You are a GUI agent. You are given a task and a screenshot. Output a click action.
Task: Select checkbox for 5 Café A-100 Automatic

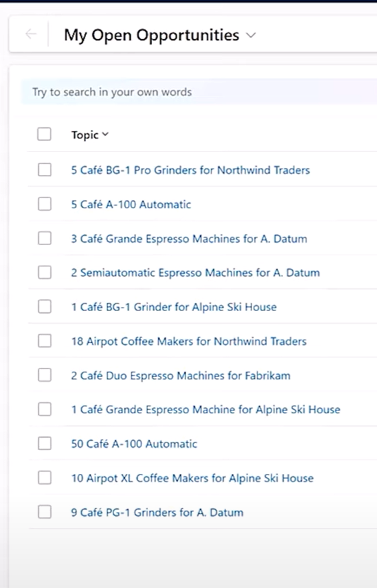(45, 204)
